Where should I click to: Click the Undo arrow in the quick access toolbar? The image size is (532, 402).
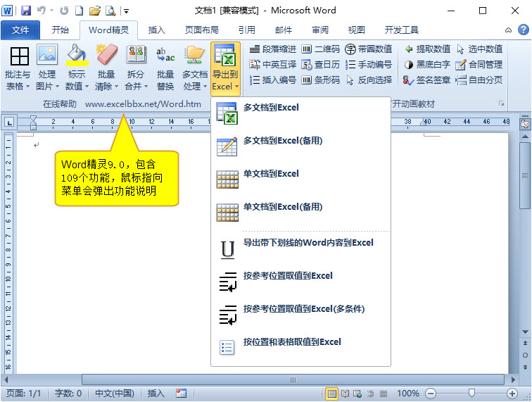click(42, 11)
